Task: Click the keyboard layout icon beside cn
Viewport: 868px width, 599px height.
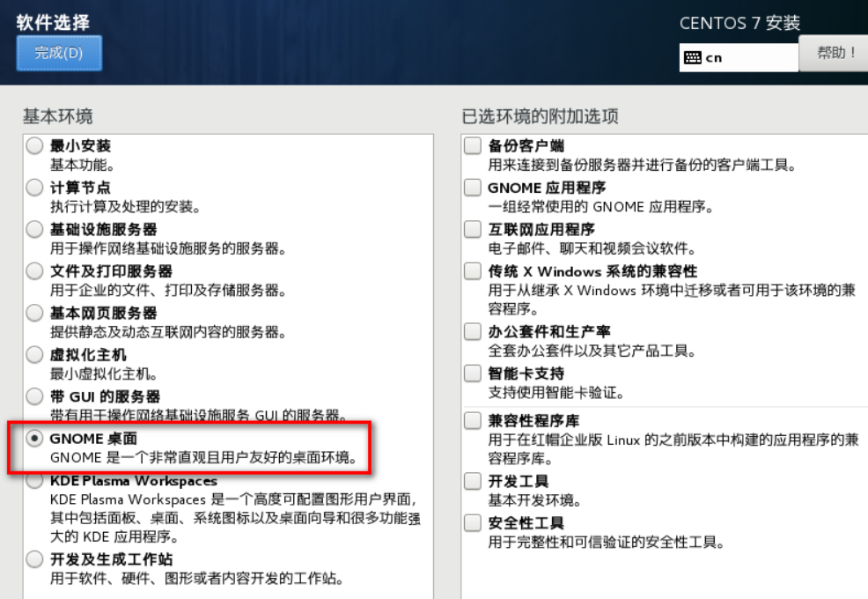Action: coord(693,57)
